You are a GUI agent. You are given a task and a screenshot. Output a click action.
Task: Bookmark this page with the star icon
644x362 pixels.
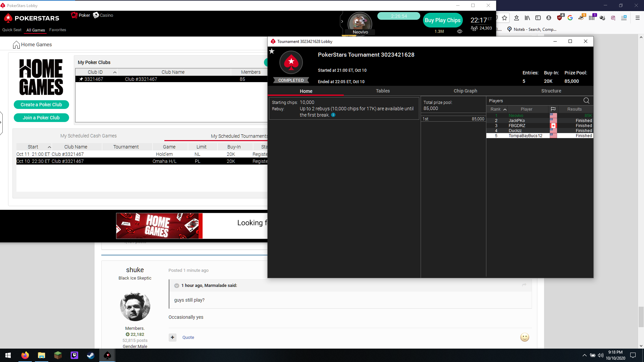point(504,18)
